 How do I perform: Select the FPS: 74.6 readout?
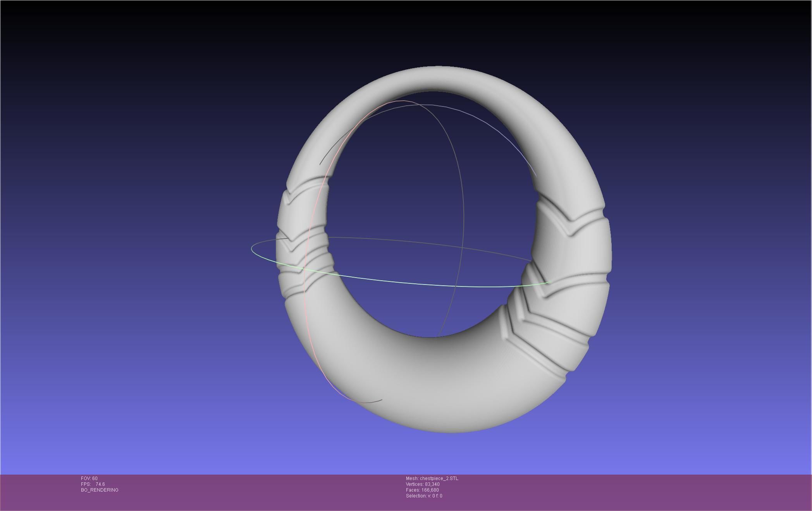tap(93, 484)
